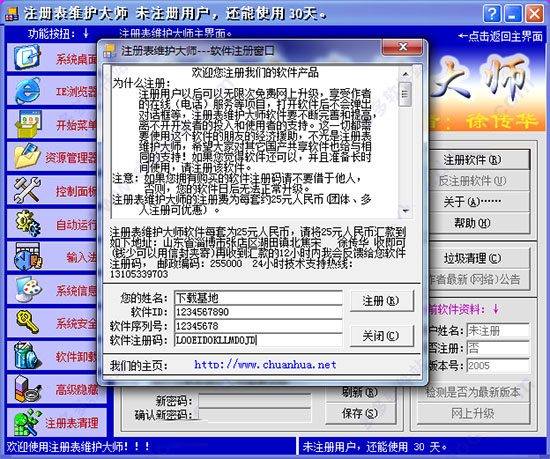
Task: Select the 控制面板 tools icon
Action: tap(27, 190)
